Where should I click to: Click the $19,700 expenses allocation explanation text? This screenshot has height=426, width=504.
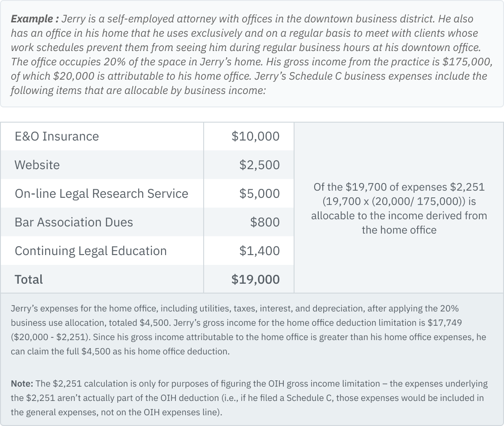[399, 208]
